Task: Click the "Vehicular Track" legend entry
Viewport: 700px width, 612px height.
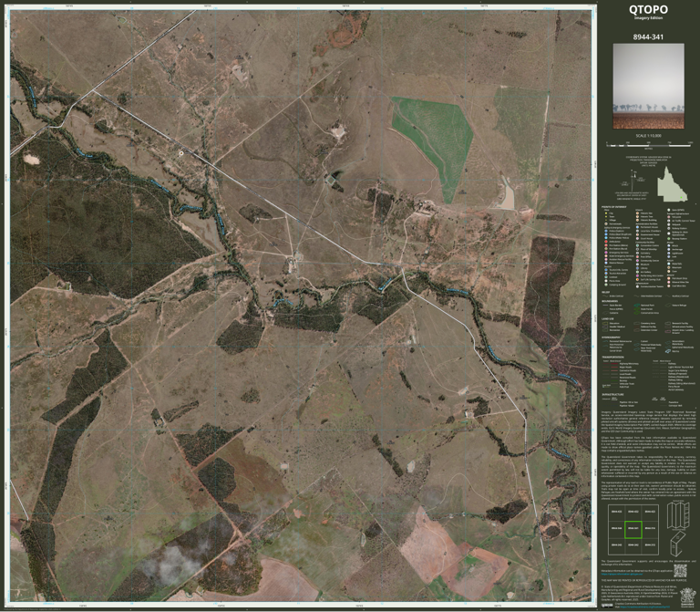Action: (x=627, y=384)
